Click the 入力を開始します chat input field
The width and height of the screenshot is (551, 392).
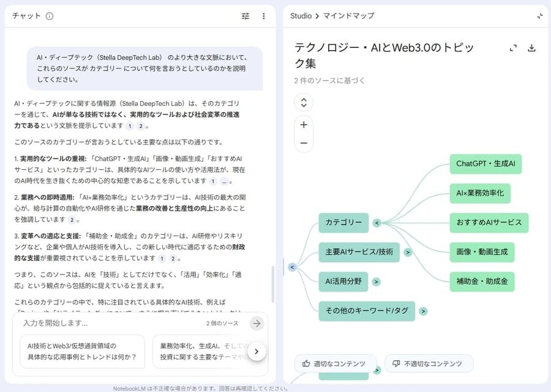click(92, 323)
